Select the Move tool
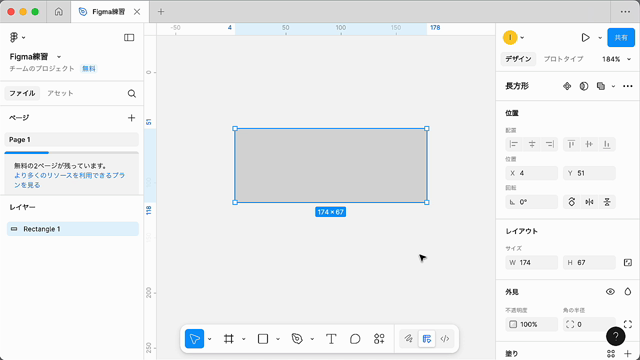640x360 pixels. point(194,339)
